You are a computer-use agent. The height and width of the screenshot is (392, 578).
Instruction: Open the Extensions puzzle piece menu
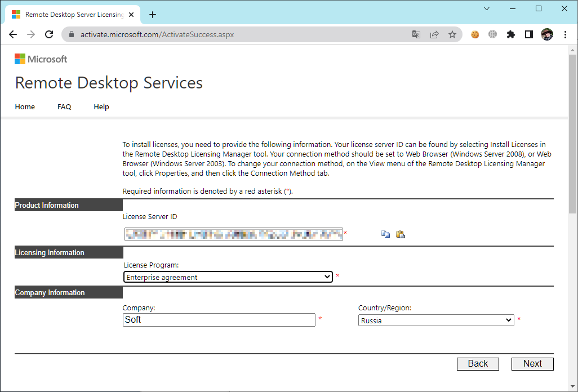coord(511,34)
